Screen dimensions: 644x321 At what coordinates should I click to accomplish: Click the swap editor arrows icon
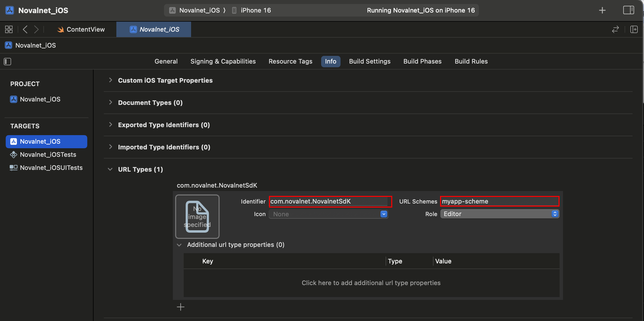tap(615, 30)
